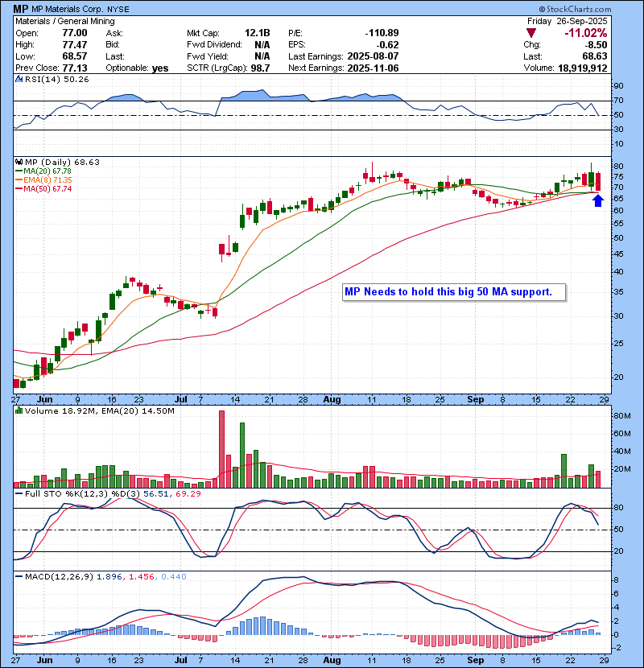This screenshot has height=668, width=644.
Task: Click the volume bars icon beside Volume label
Action: (19, 410)
